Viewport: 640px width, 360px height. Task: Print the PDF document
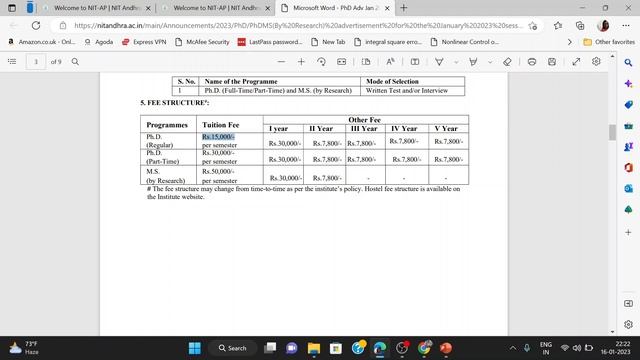[x=531, y=62]
